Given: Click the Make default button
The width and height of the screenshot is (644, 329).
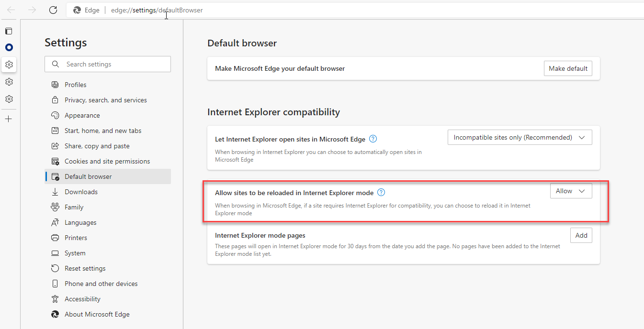Looking at the screenshot, I should [568, 68].
